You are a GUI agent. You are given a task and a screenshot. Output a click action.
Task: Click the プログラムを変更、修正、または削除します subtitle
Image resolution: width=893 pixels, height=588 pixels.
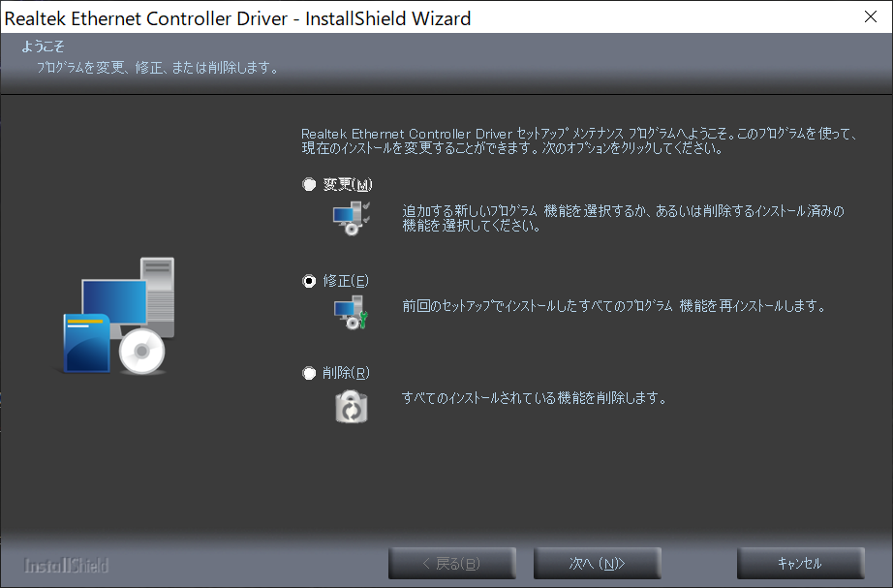pyautogui.click(x=158, y=68)
